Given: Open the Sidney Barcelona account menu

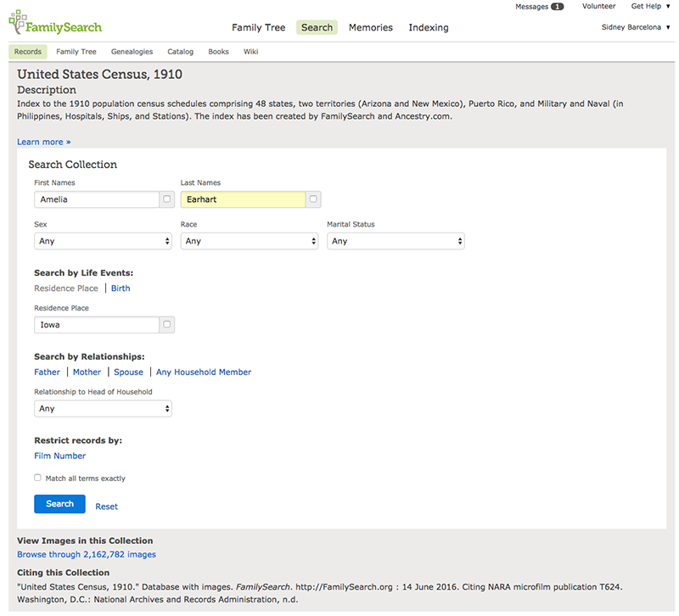Looking at the screenshot, I should pyautogui.click(x=636, y=27).
